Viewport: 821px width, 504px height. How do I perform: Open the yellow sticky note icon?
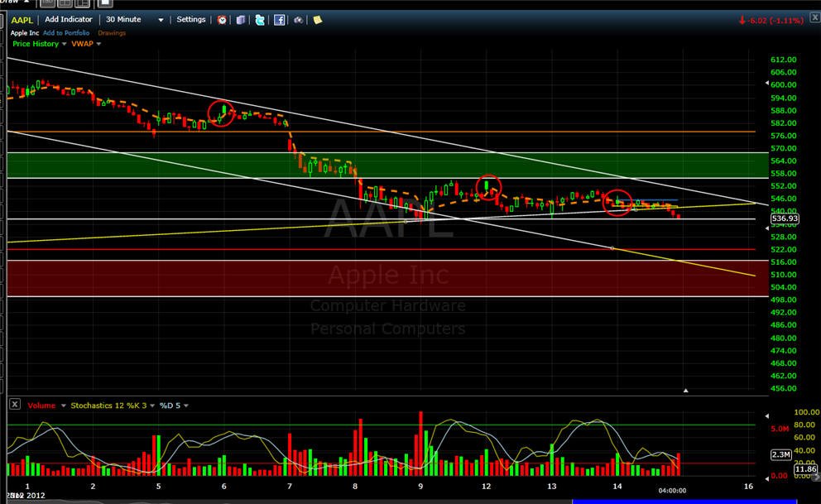click(x=317, y=20)
